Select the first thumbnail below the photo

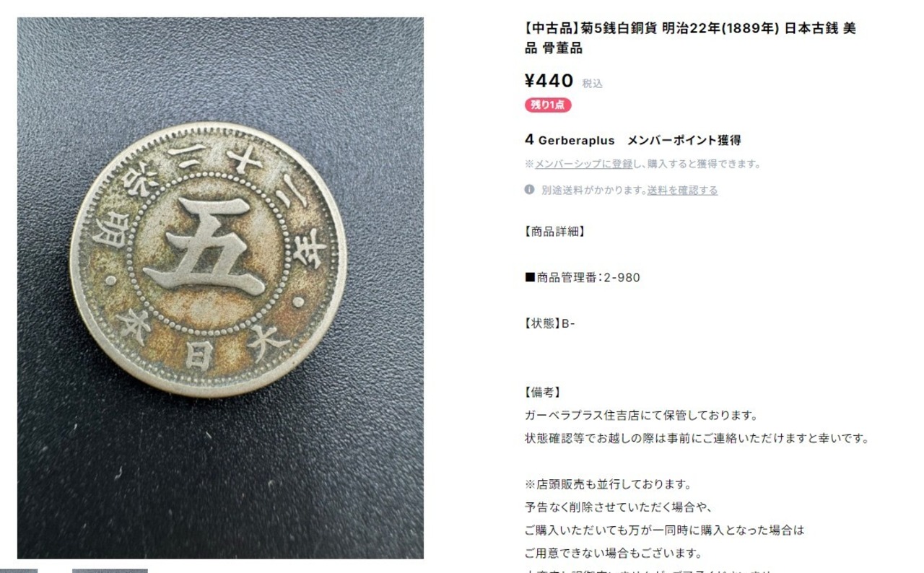[x=19, y=570]
